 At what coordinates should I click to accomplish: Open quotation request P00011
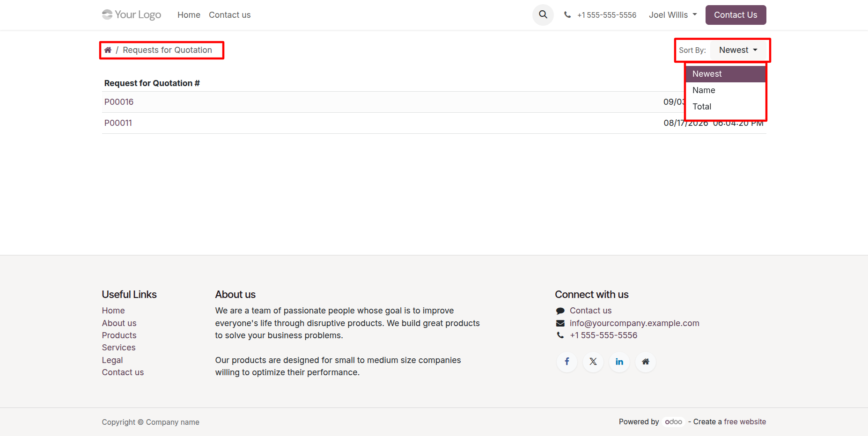118,123
